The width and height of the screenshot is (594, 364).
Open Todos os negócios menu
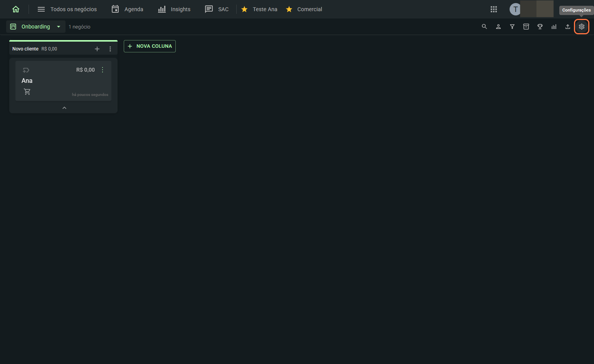tap(67, 9)
